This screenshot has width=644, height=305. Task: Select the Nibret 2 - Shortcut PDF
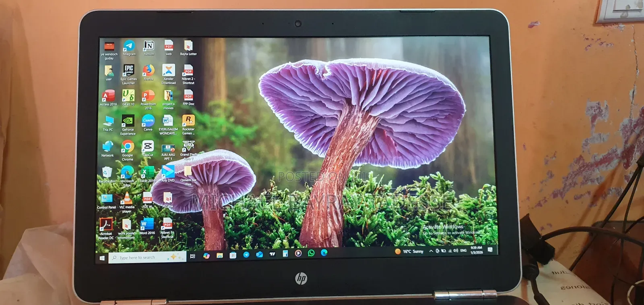[x=188, y=74]
